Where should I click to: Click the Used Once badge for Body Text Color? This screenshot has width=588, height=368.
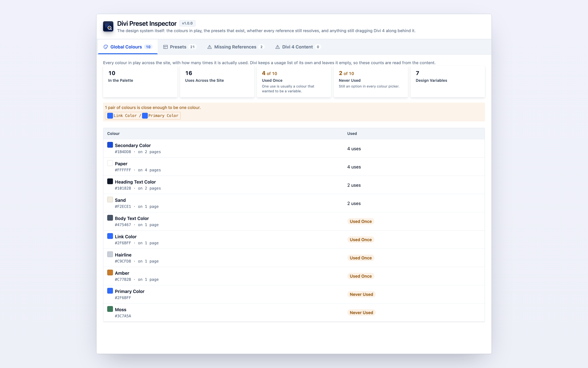pos(361,221)
